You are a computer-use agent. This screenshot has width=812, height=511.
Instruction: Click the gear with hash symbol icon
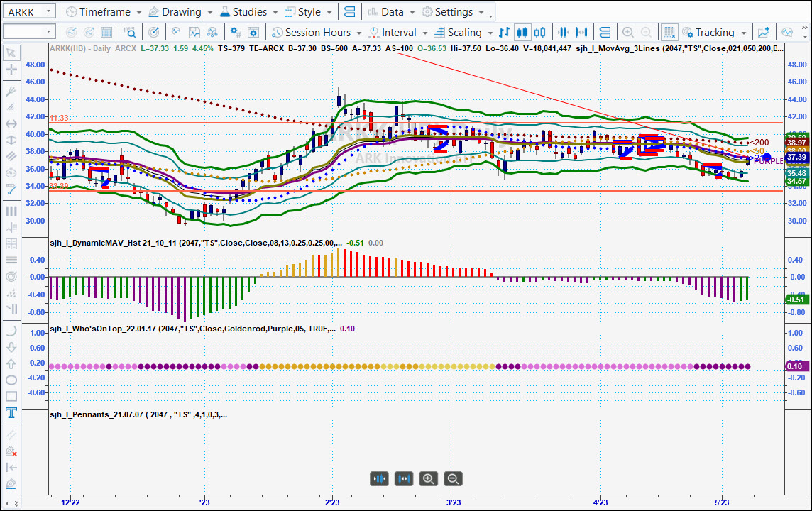coord(236,32)
